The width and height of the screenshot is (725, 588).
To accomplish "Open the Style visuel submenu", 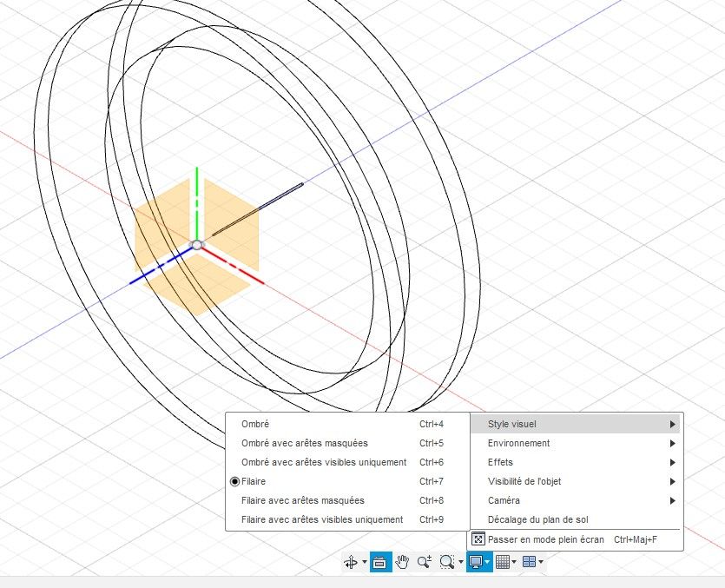I will [x=576, y=424].
